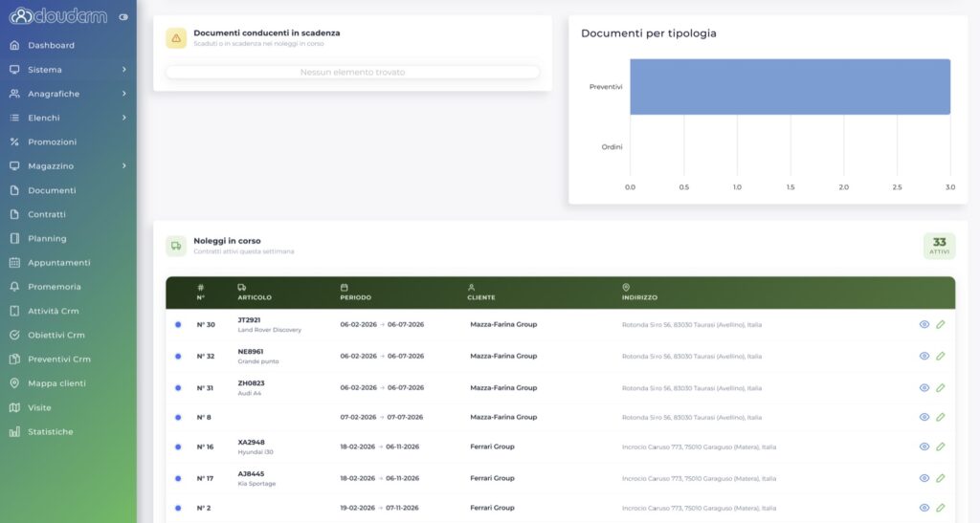Click the Attività Crm icon
Image resolution: width=980 pixels, height=523 pixels.
pyautogui.click(x=14, y=311)
